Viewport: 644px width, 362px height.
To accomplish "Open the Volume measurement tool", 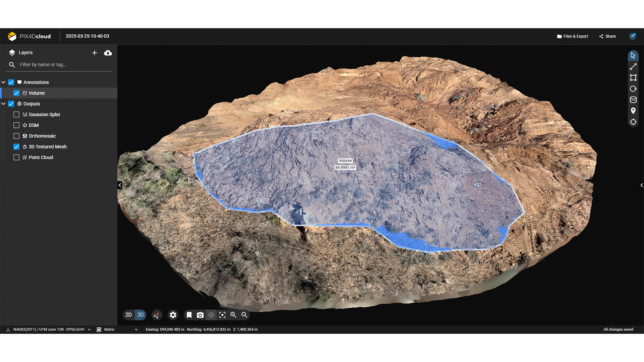I will [x=633, y=100].
